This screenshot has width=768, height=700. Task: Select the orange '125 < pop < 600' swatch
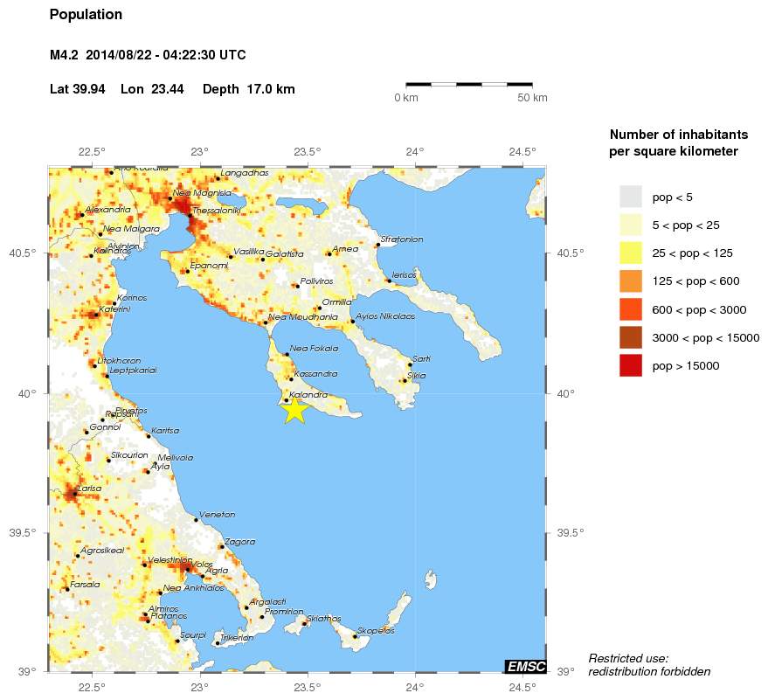[x=630, y=281]
